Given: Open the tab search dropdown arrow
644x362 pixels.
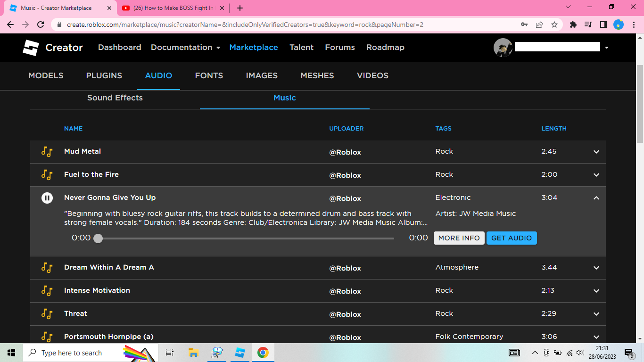Looking at the screenshot, I should click(568, 7).
